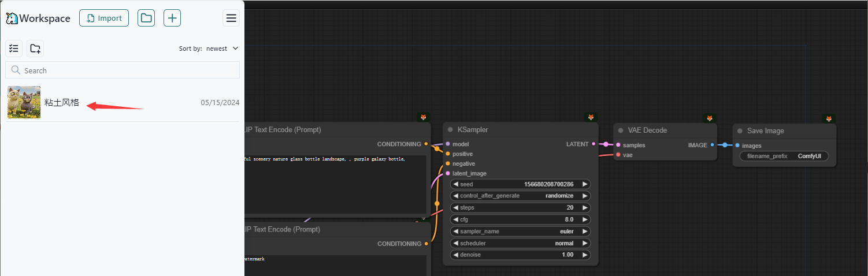Click the positive prompt text box with galaxy bottle

click(x=336, y=185)
